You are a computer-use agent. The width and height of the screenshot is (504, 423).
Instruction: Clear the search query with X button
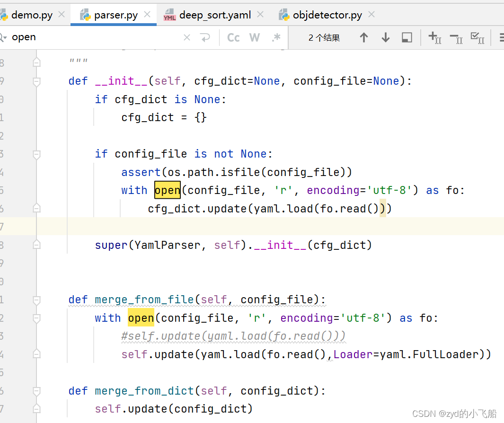point(186,37)
